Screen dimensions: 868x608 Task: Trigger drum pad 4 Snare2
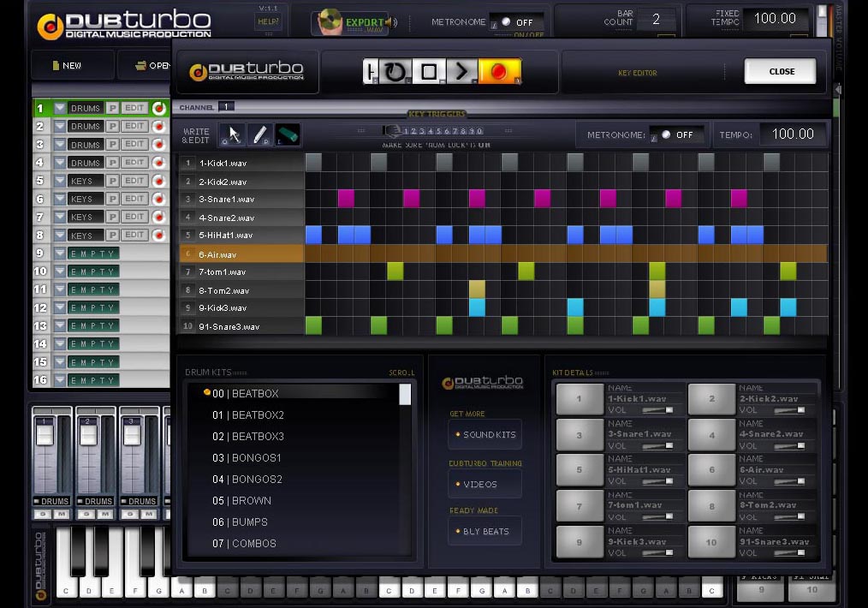click(711, 435)
